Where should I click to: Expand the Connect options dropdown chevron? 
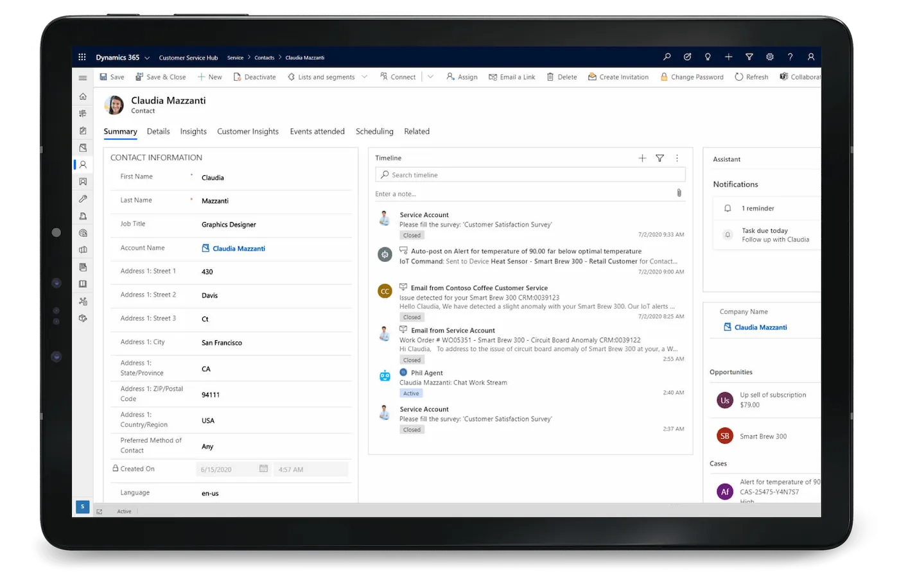point(430,77)
